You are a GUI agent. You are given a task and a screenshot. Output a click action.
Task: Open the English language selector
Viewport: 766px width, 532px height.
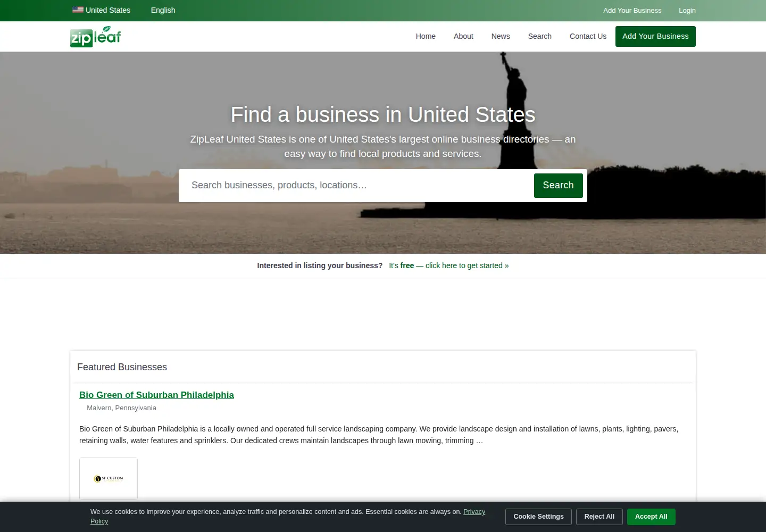click(x=163, y=10)
